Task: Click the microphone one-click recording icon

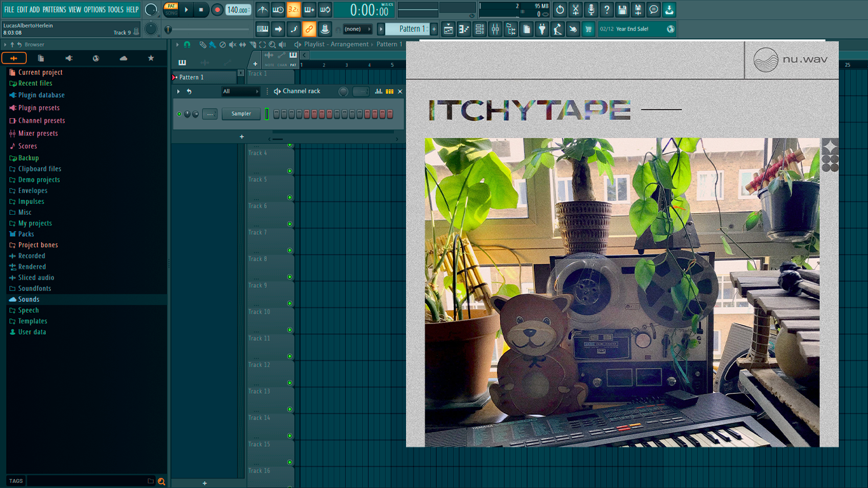Action: click(x=591, y=10)
